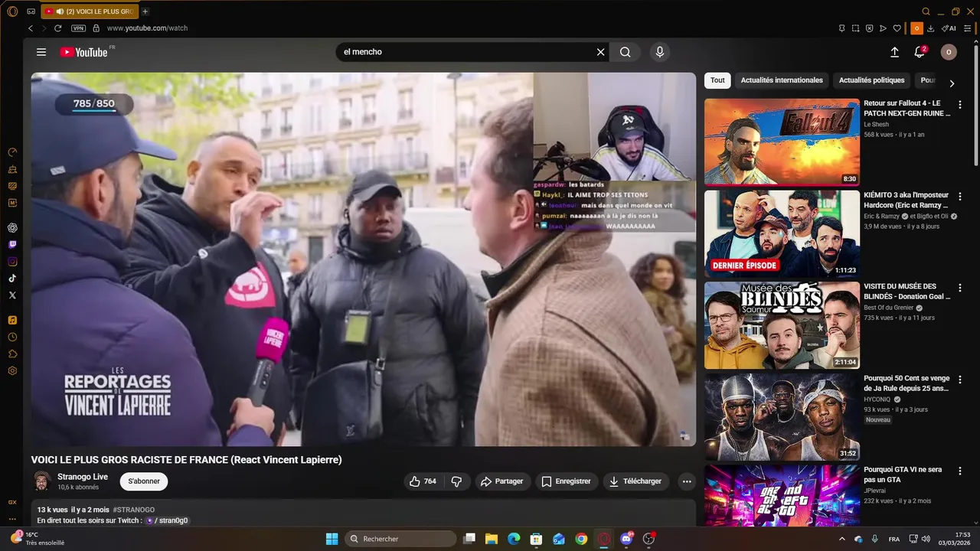Open the Easy setup sliders icon
Viewport: 980px width, 551px height.
pyautogui.click(x=969, y=28)
